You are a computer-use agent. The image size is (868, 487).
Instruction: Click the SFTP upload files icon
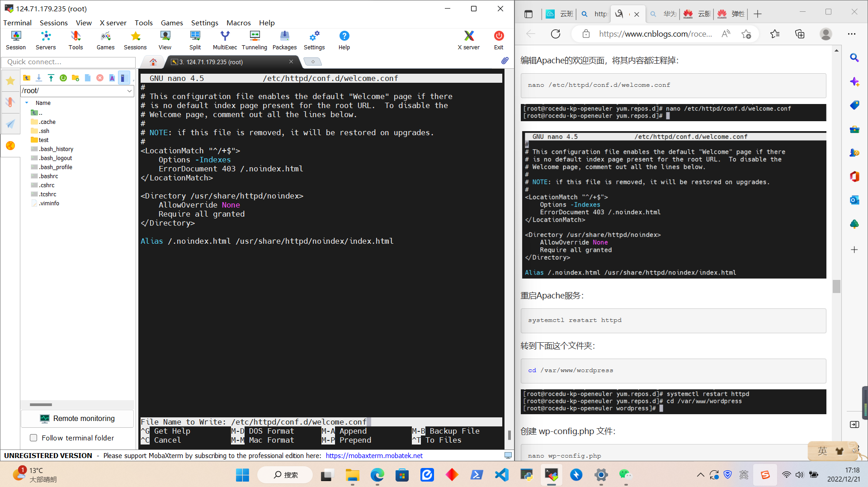pyautogui.click(x=51, y=78)
